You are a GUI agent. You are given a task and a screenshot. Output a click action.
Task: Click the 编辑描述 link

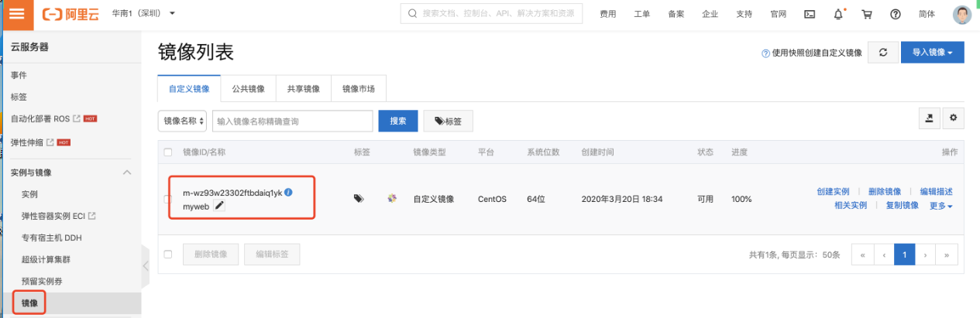coord(936,192)
